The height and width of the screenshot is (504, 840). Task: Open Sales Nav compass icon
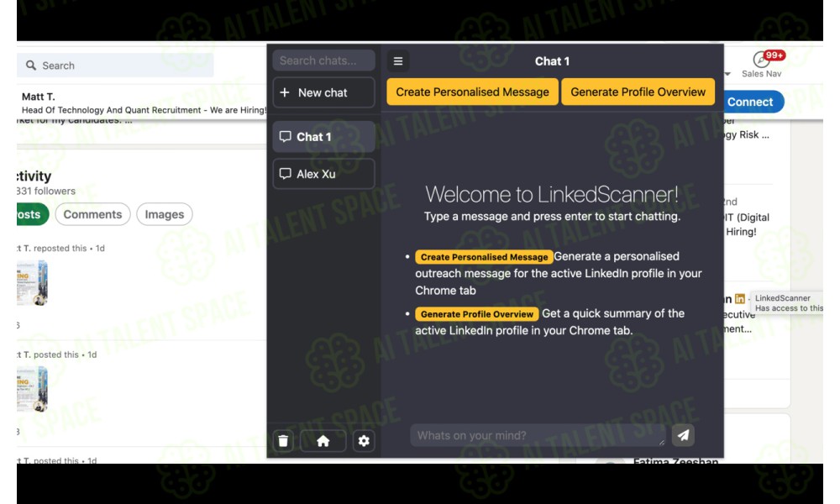pyautogui.click(x=761, y=60)
